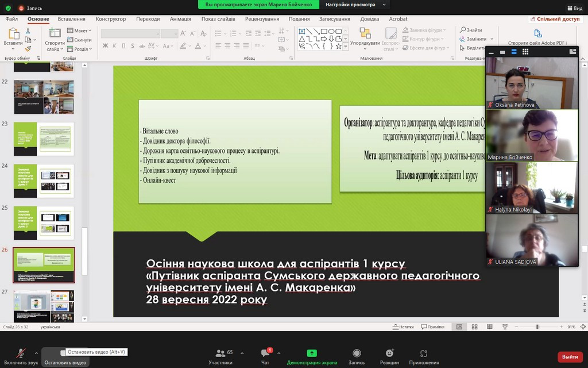Click the Paste (Вставити) clipboard icon

coord(13,34)
